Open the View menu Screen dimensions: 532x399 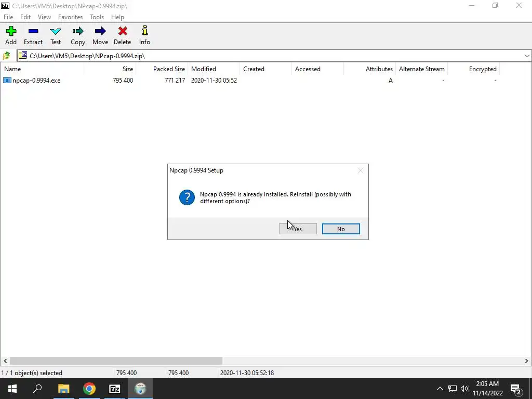coord(44,17)
